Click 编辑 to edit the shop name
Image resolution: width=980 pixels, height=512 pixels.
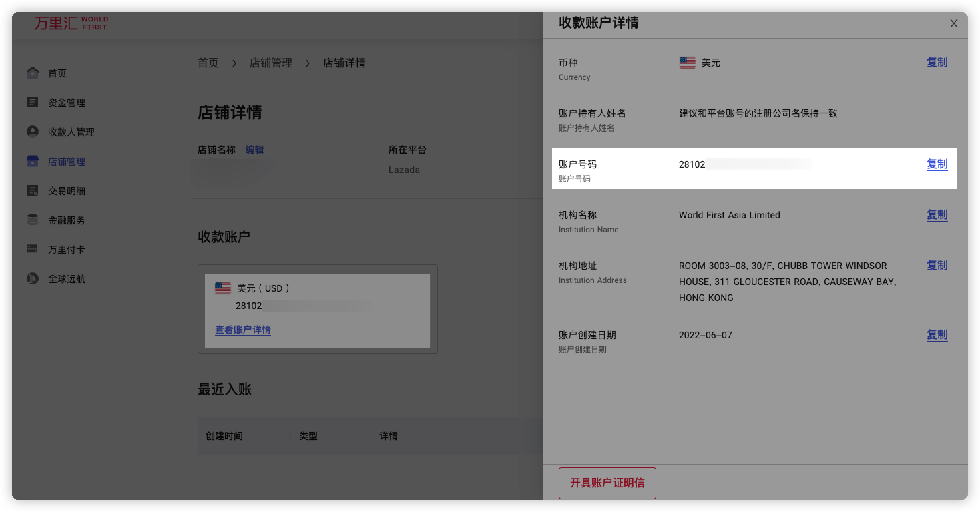tap(254, 150)
